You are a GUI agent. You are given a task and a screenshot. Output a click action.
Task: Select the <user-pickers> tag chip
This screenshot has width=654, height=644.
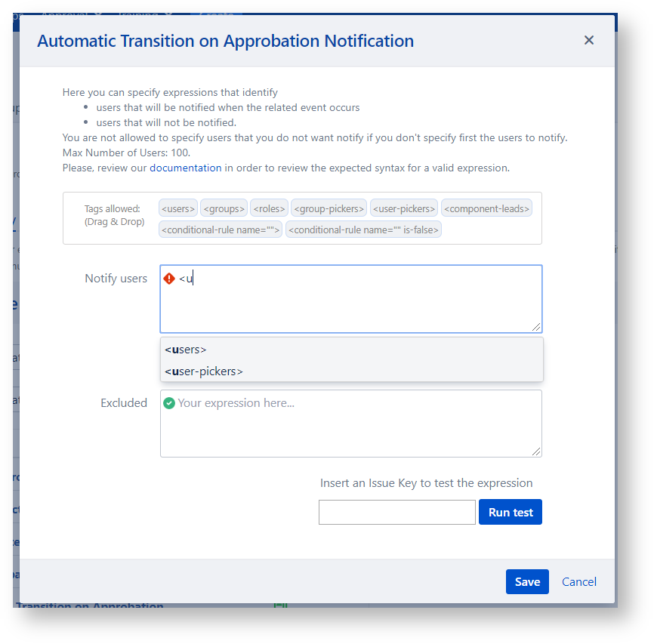pos(404,208)
